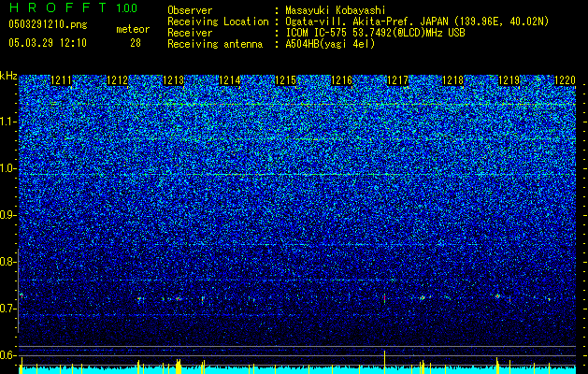Click the 0.8 frequency axis label
Image resolution: width=588 pixels, height=374 pixels.
point(8,262)
